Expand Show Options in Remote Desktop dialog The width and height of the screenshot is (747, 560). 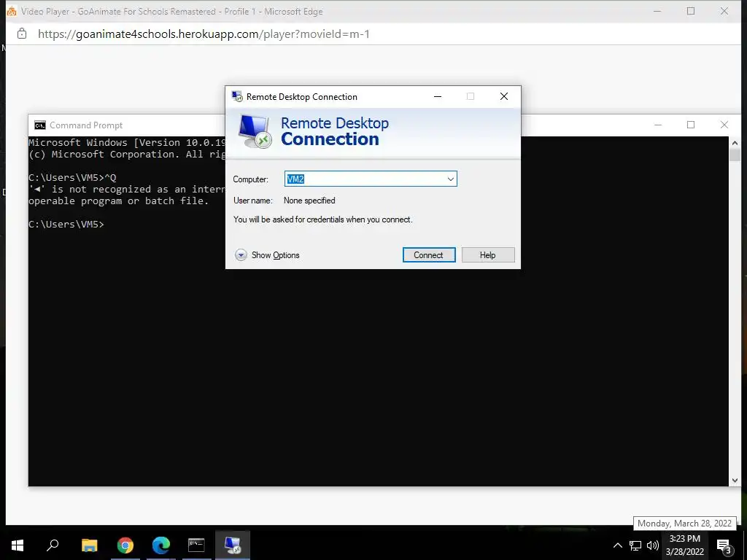click(267, 255)
